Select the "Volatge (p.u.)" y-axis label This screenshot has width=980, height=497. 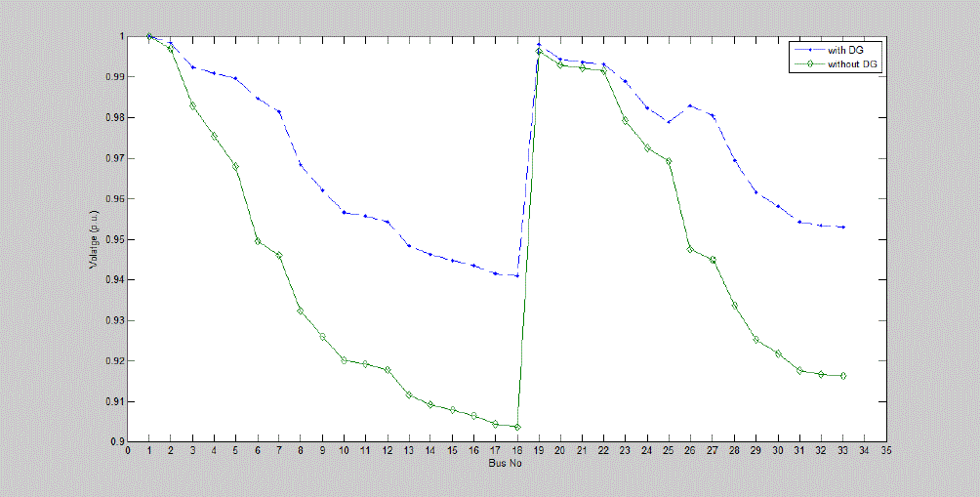[95, 238]
